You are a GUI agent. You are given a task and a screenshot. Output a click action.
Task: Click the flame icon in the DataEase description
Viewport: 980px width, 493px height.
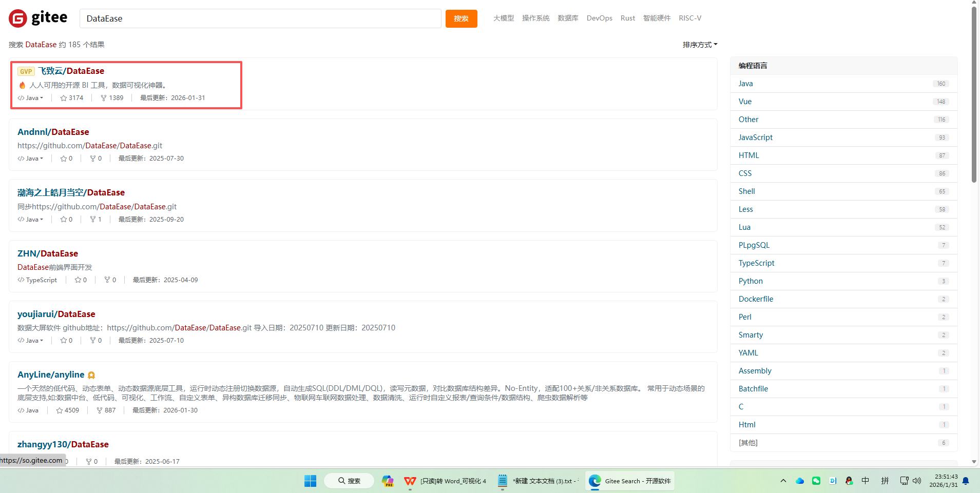(22, 85)
